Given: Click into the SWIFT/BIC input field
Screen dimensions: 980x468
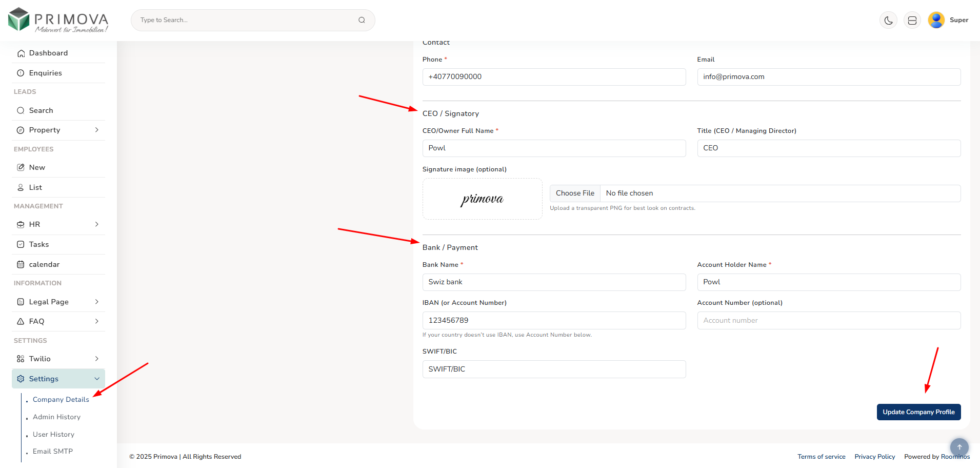Looking at the screenshot, I should tap(554, 369).
